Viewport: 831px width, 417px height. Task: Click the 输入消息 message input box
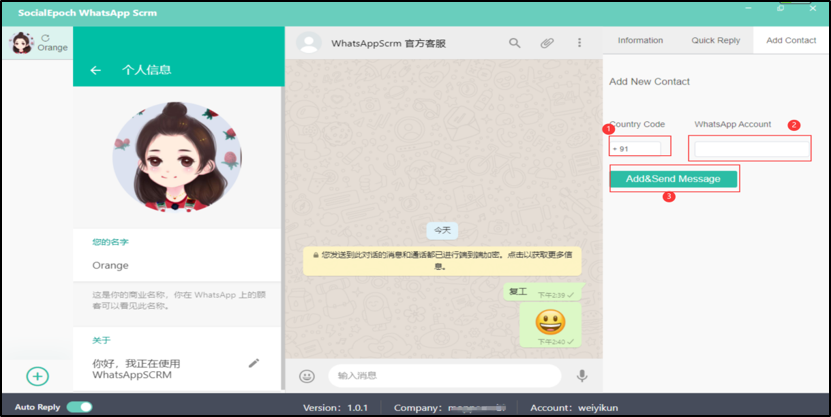point(444,376)
